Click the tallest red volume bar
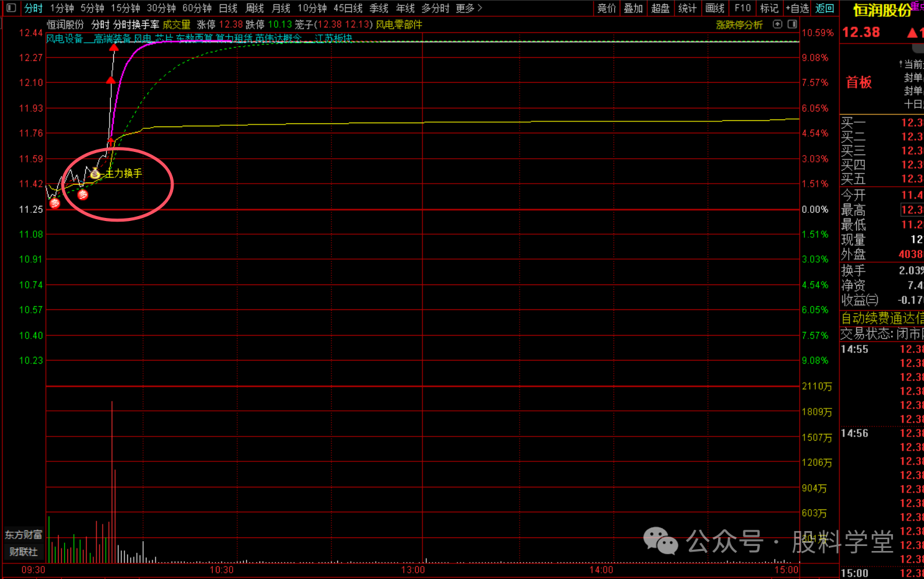The width and height of the screenshot is (924, 579). [112, 479]
